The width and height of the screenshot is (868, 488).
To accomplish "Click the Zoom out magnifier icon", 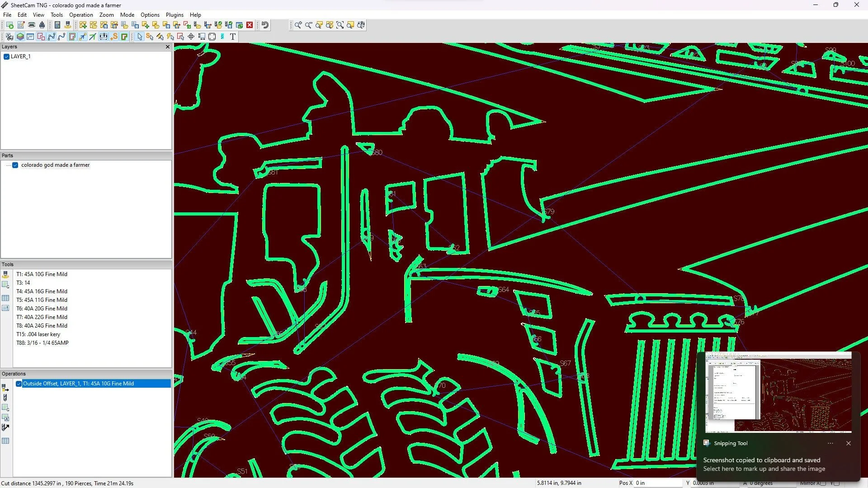I will click(308, 25).
